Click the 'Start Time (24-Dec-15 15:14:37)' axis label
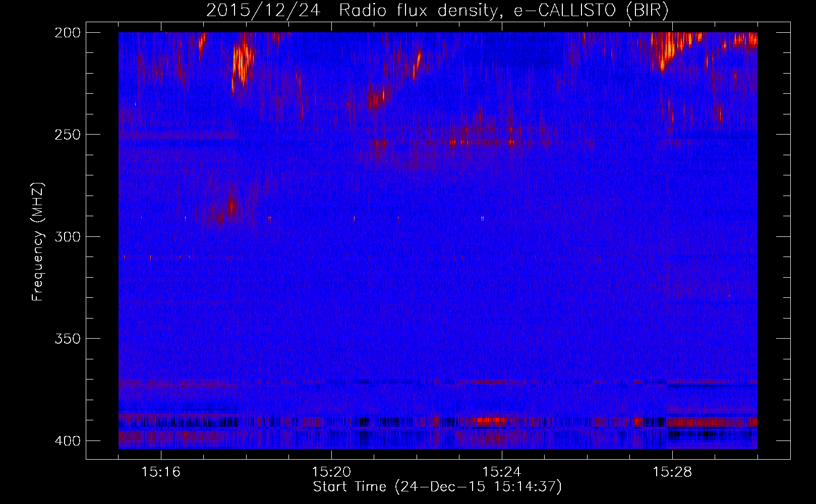The image size is (816, 504). point(437,487)
